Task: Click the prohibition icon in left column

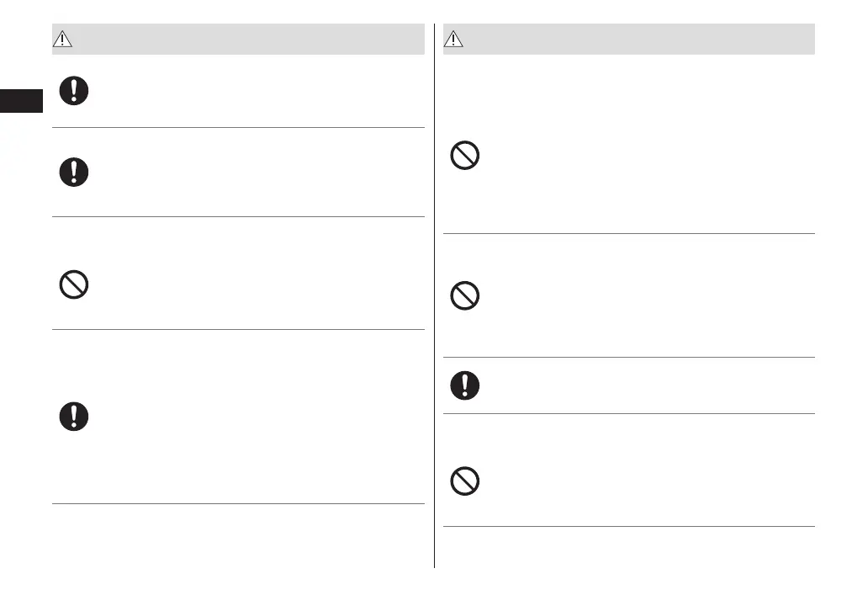Action: click(74, 285)
